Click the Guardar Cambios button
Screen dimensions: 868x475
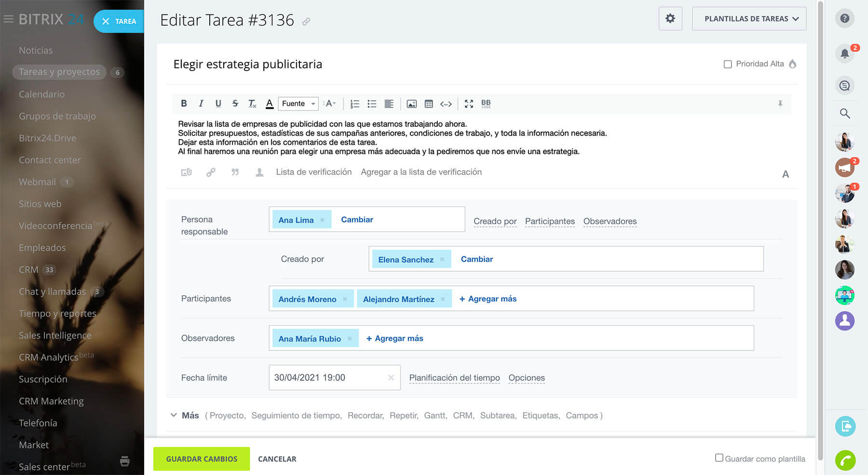point(202,459)
